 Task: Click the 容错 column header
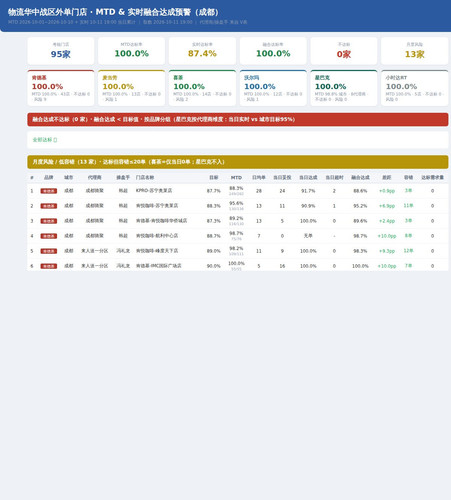pos(408,177)
